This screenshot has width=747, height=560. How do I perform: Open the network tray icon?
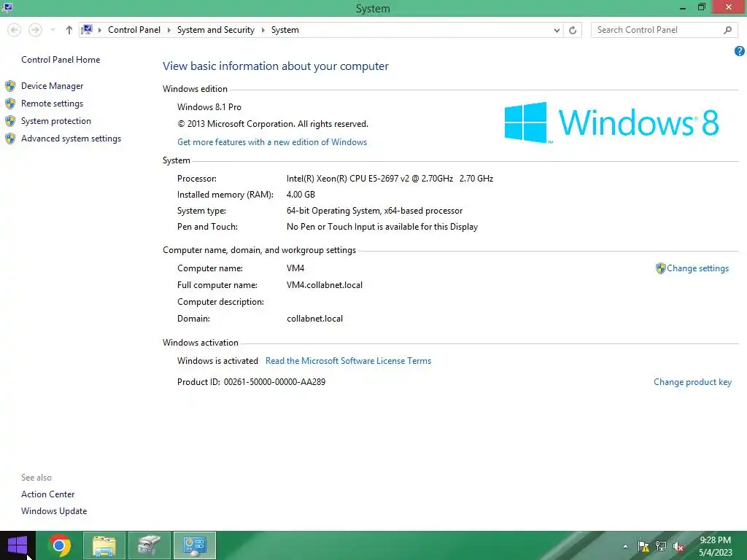point(661,546)
